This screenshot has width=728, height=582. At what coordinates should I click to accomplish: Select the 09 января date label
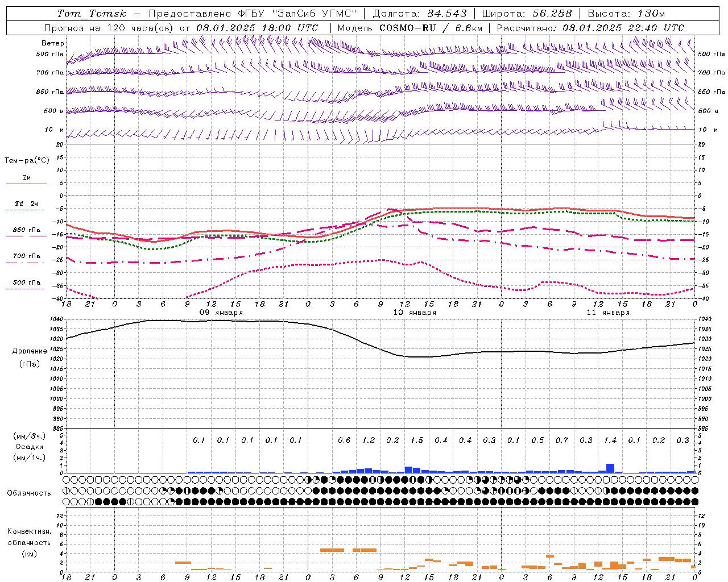[x=221, y=313]
